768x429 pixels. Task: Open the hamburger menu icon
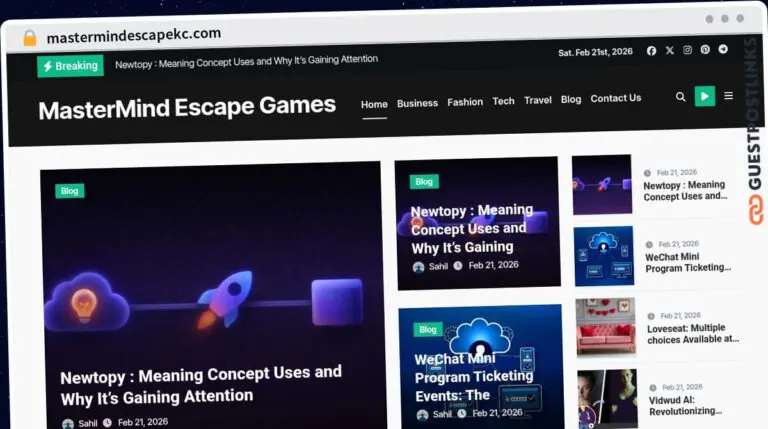coord(729,95)
